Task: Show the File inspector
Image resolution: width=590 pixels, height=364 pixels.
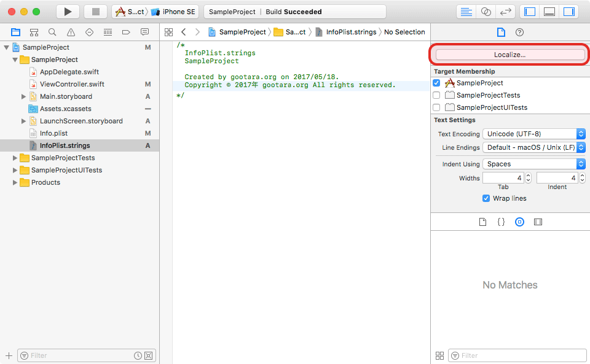Action: (501, 33)
